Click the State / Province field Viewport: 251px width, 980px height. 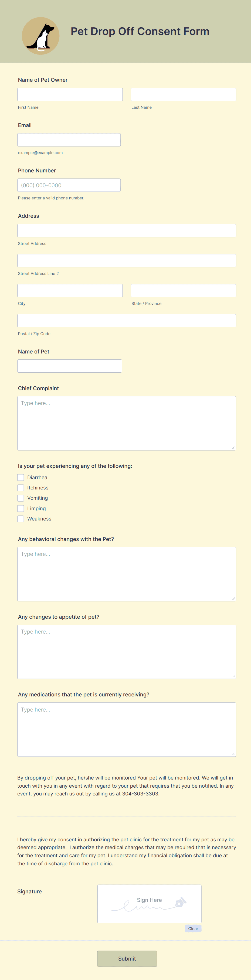(183, 290)
